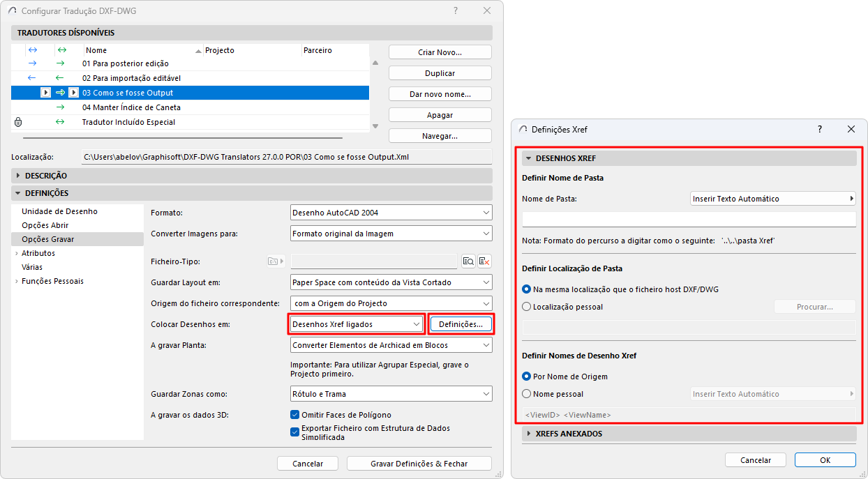This screenshot has width=868, height=479.
Task: Click the help question mark in Configurar Tradução window
Action: click(x=456, y=10)
